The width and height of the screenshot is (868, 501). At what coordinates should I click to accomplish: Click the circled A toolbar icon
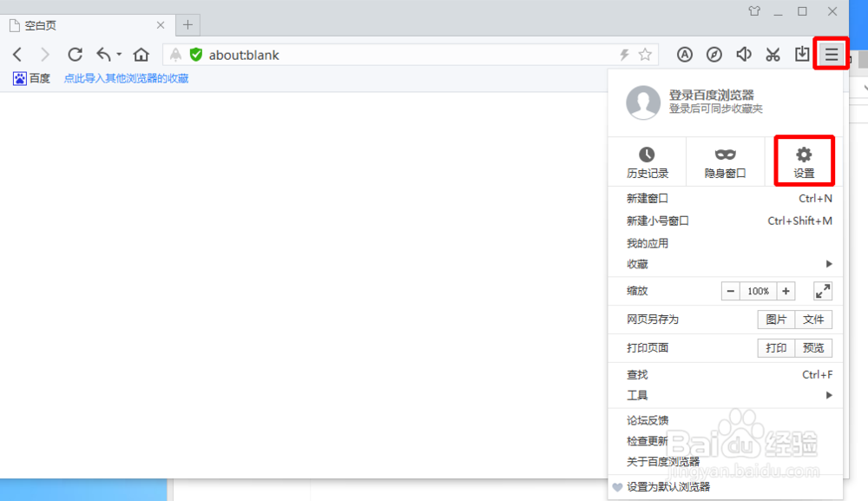pyautogui.click(x=685, y=54)
